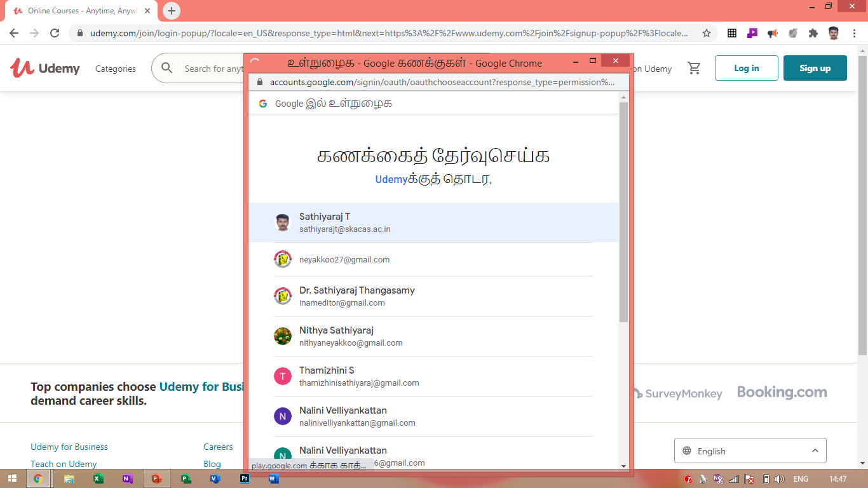Choose the nalinivelliyankattan@gmail.com account
The height and width of the screenshot is (488, 868).
[x=433, y=416]
